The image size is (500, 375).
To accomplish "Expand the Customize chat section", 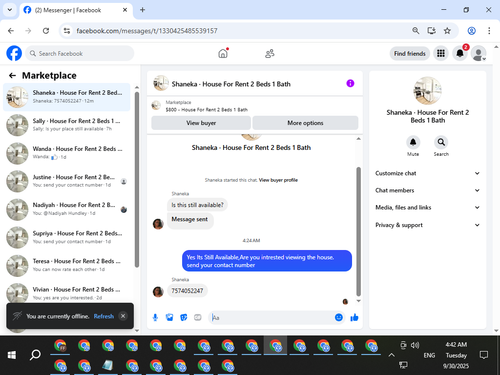I will pos(428,173).
